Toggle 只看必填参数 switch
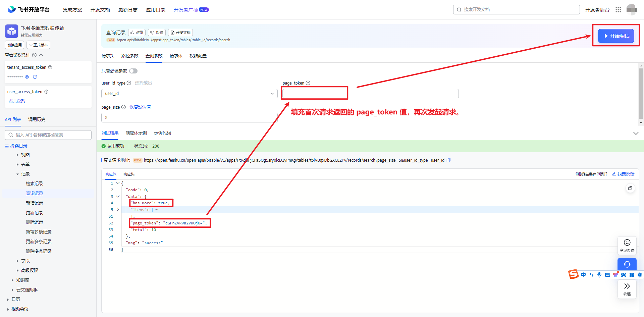The height and width of the screenshot is (317, 644). point(133,71)
